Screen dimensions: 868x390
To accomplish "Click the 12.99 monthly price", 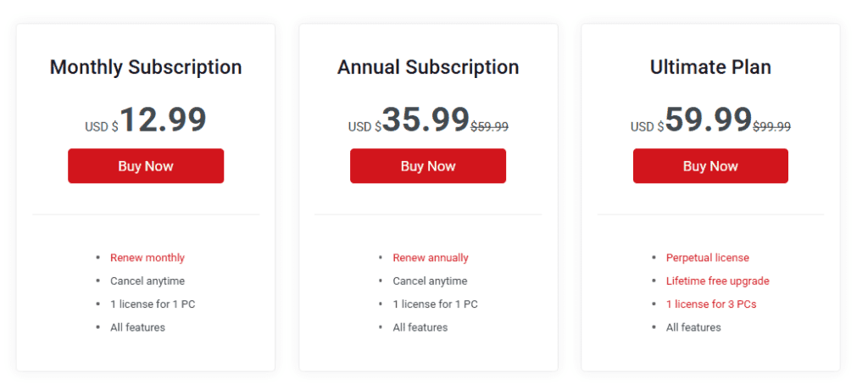I will point(163,120).
